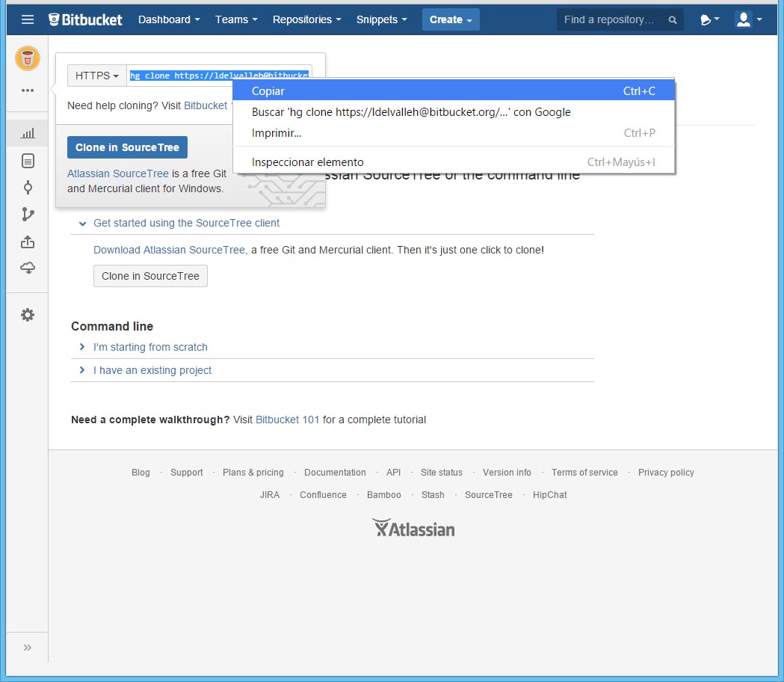
Task: Open the Overview bar chart icon
Action: pos(28,134)
